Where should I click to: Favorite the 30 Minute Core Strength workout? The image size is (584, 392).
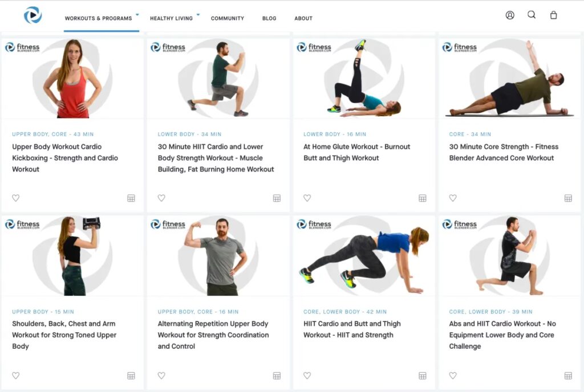pos(453,198)
